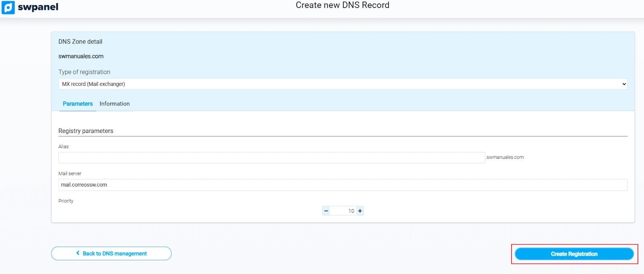Click the minus icon to decrease priority
Image resolution: width=644 pixels, height=274 pixels.
[326, 211]
